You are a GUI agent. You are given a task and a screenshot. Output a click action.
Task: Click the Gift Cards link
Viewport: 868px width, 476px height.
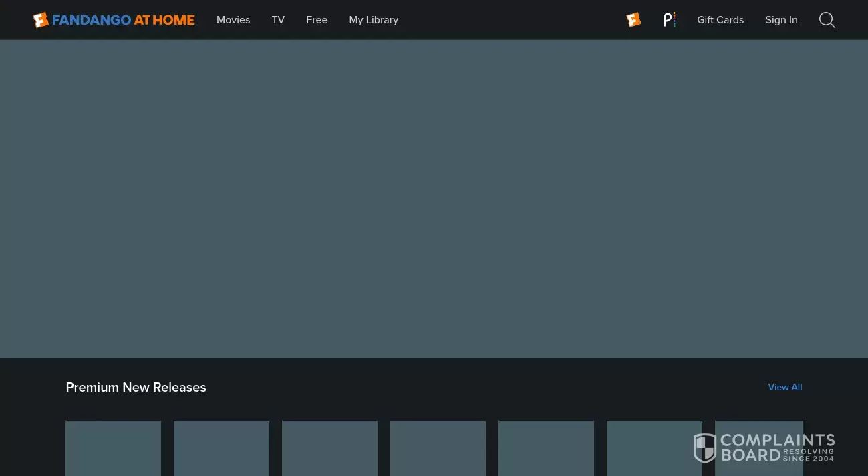pos(720,20)
